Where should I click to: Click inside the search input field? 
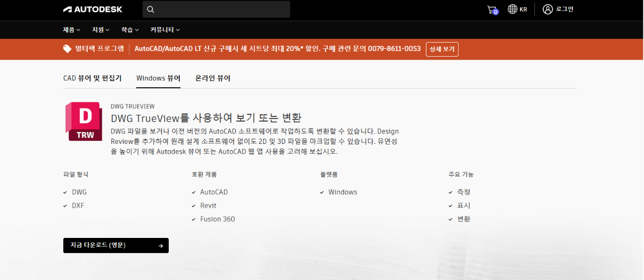216,9
